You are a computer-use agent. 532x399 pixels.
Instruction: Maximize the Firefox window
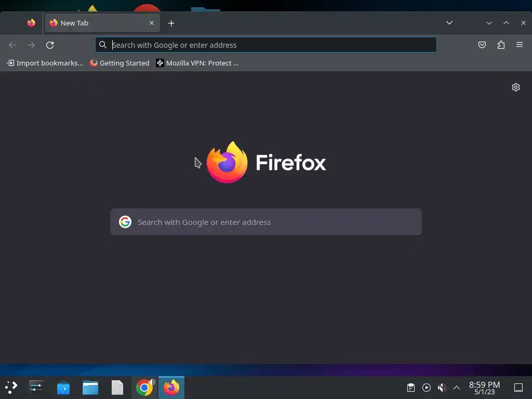coord(506,23)
